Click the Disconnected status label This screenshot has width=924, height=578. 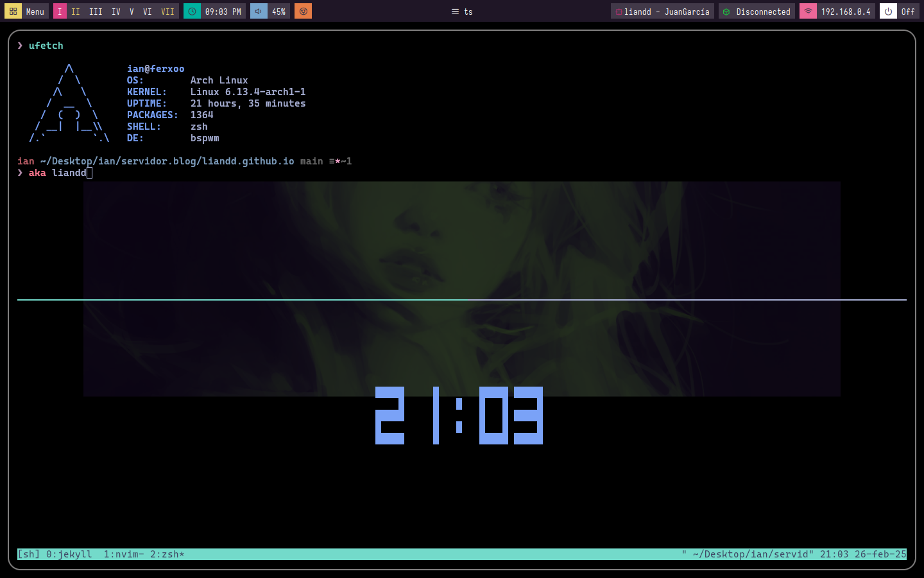click(763, 12)
